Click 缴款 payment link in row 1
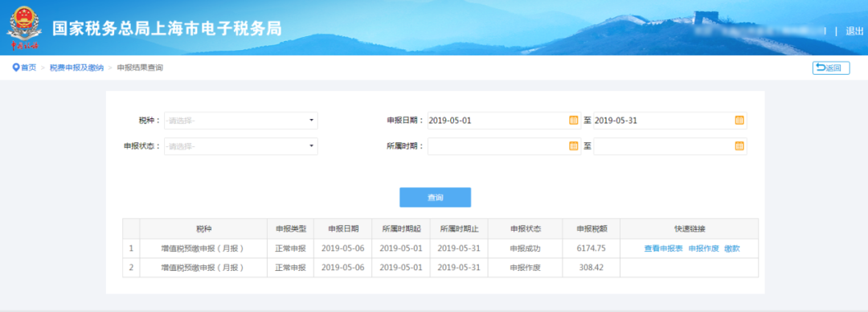The image size is (868, 312). [x=732, y=248]
